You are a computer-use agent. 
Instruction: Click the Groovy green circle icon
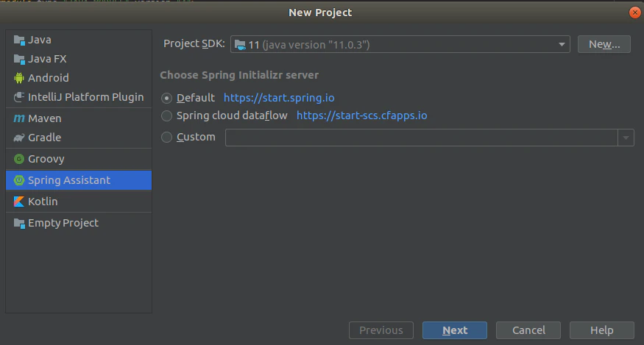click(19, 159)
